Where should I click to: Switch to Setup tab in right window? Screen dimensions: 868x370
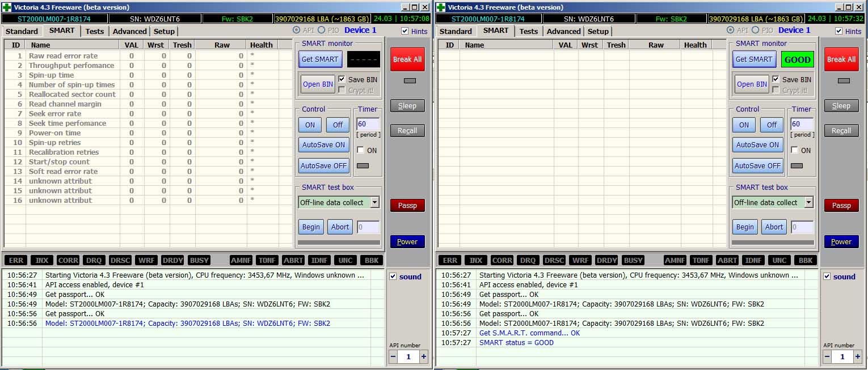pos(598,31)
